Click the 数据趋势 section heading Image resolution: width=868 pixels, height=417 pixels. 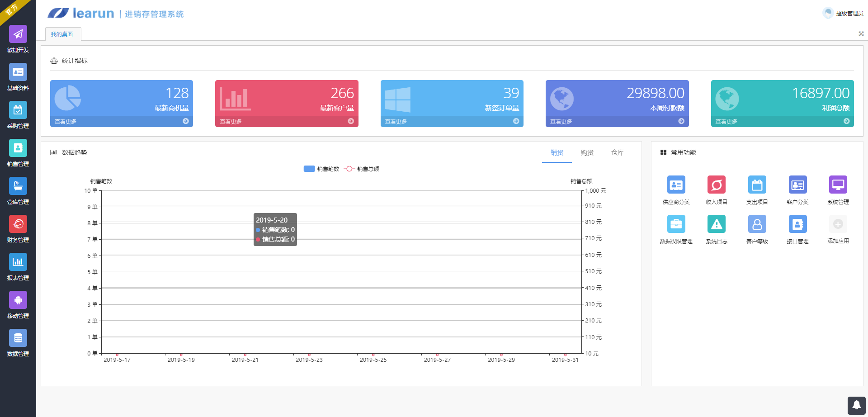(75, 152)
